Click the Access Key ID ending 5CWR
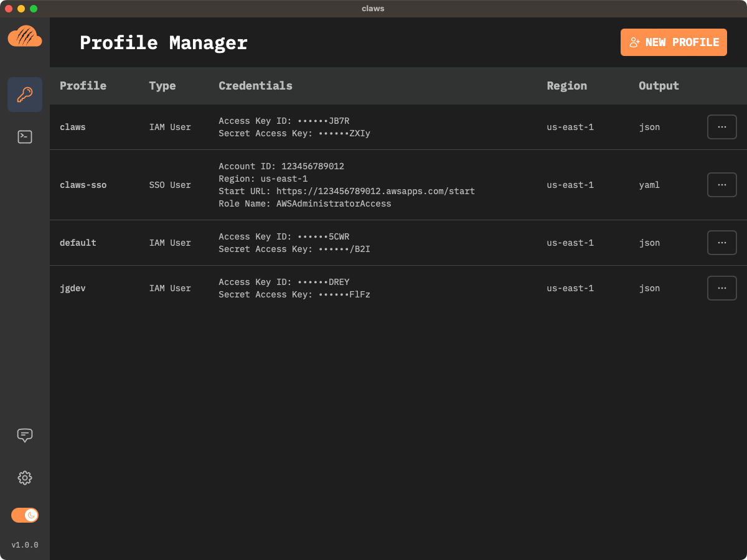The height and width of the screenshot is (560, 747). click(x=284, y=236)
